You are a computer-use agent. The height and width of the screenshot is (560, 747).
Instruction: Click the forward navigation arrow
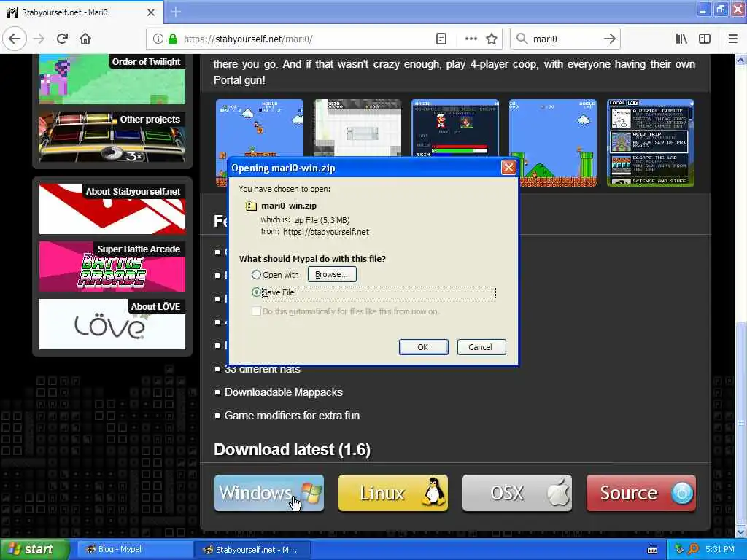click(x=39, y=39)
